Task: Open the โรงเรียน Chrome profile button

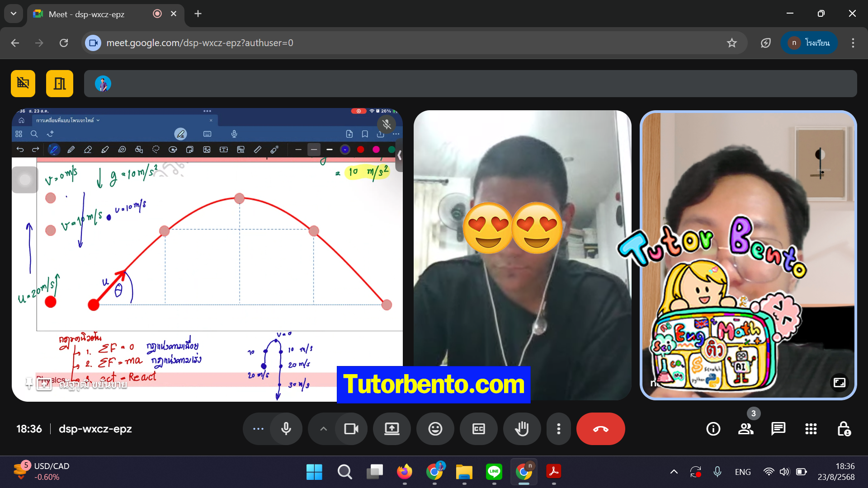Action: tap(809, 43)
